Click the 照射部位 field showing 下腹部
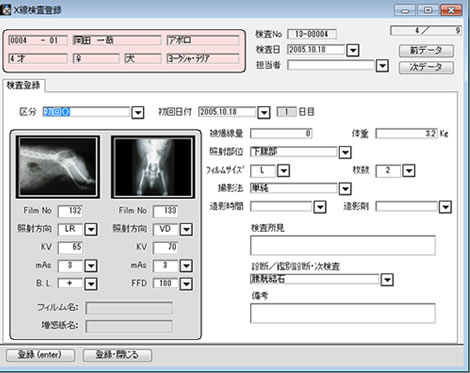This screenshot has height=373, width=470. click(294, 152)
